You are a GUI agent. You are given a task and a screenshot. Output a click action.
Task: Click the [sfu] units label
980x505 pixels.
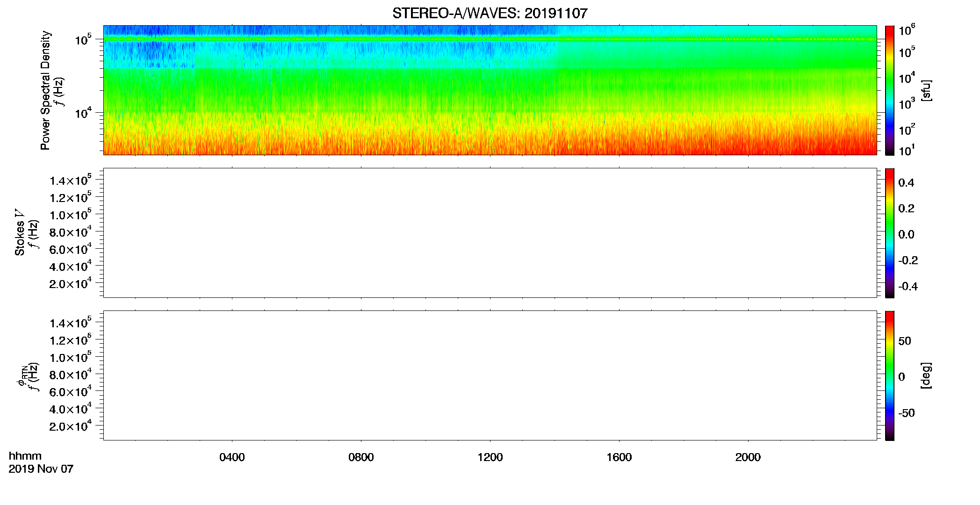pyautogui.click(x=926, y=91)
